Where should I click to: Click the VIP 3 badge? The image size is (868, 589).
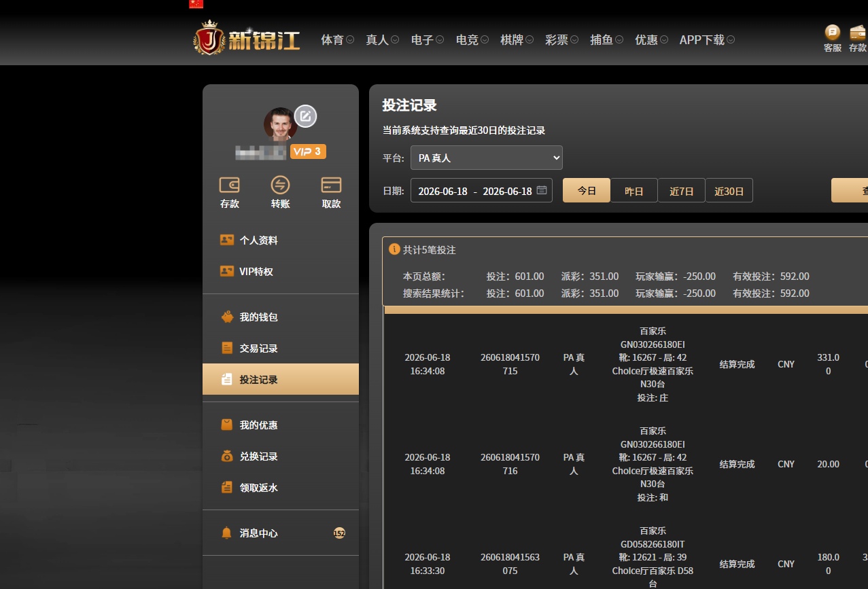click(308, 151)
